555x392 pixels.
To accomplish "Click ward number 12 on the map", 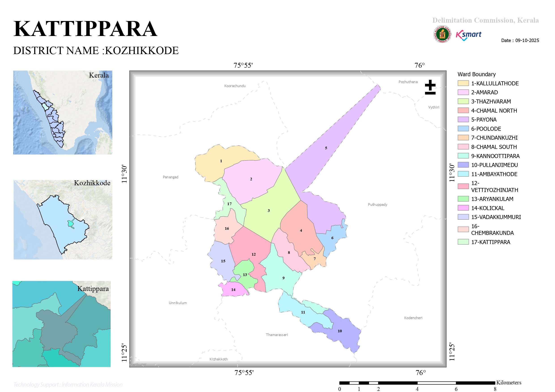I will click(253, 255).
